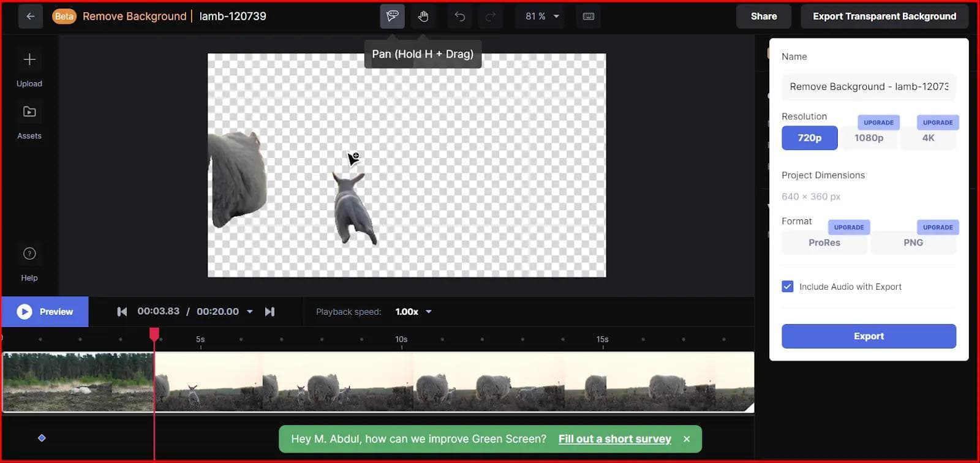Select 720p resolution option
Screen dimensions: 980x463
click(x=809, y=138)
